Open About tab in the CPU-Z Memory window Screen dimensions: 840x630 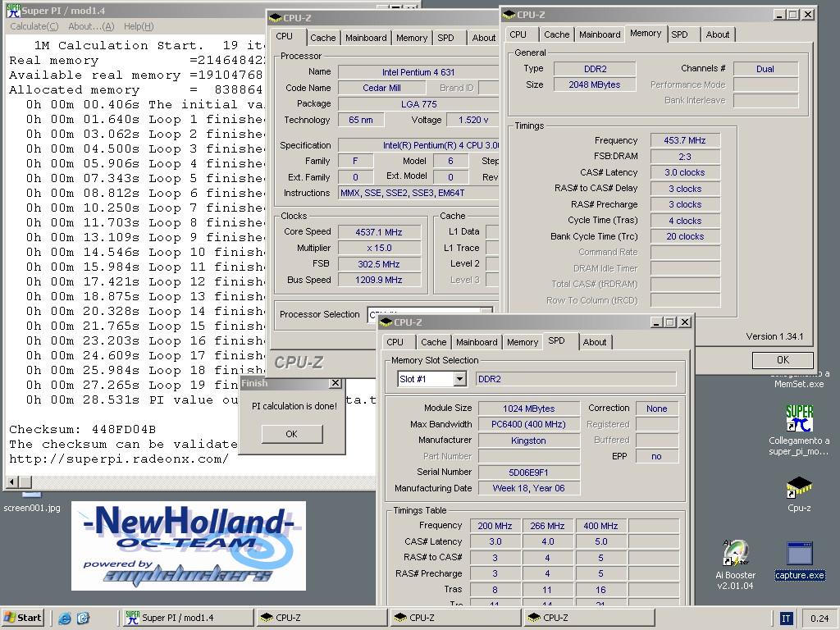(717, 34)
